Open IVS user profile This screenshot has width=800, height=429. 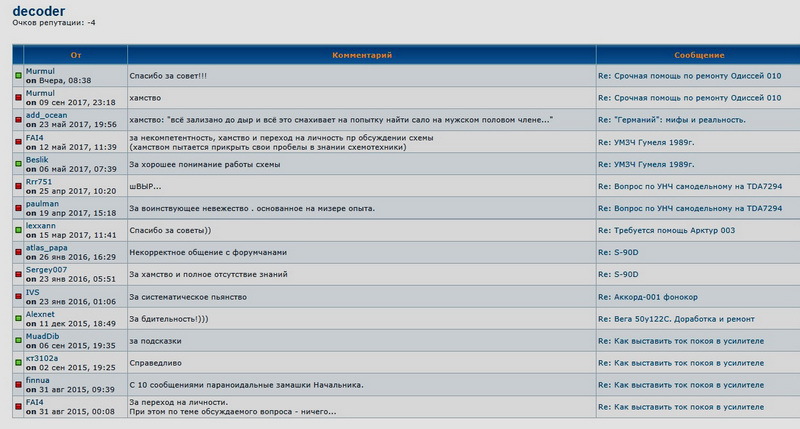(32, 292)
